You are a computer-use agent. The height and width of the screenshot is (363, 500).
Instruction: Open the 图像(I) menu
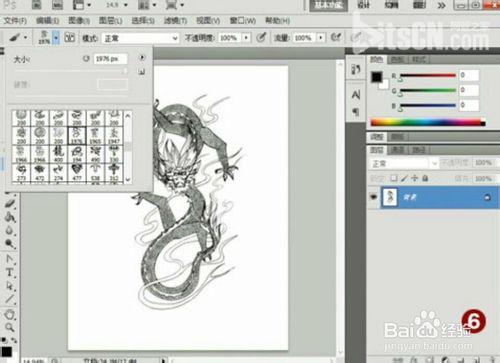click(79, 21)
